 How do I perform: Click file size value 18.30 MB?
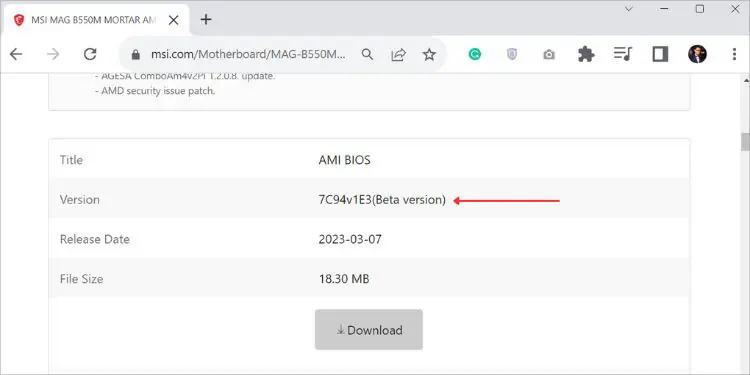pyautogui.click(x=344, y=279)
